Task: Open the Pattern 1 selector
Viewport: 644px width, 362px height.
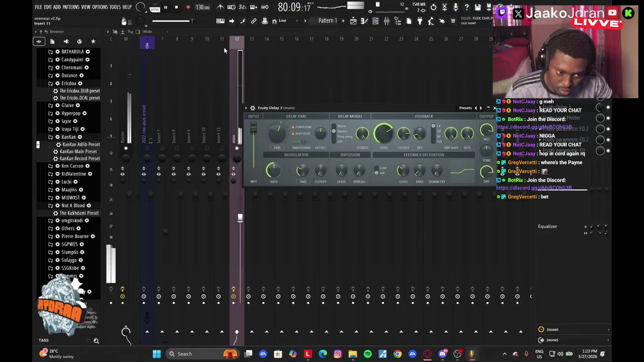Action: click(328, 21)
